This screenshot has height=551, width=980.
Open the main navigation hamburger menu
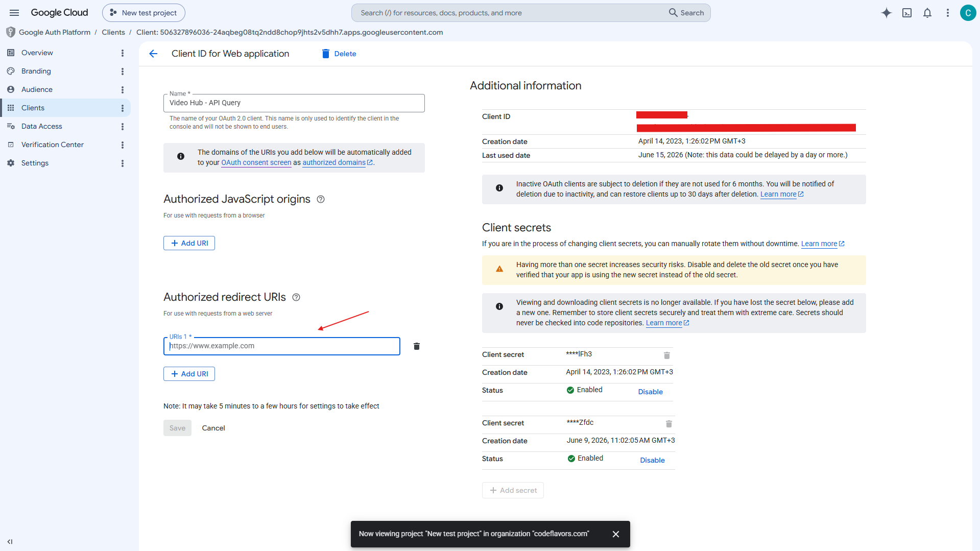click(x=14, y=13)
